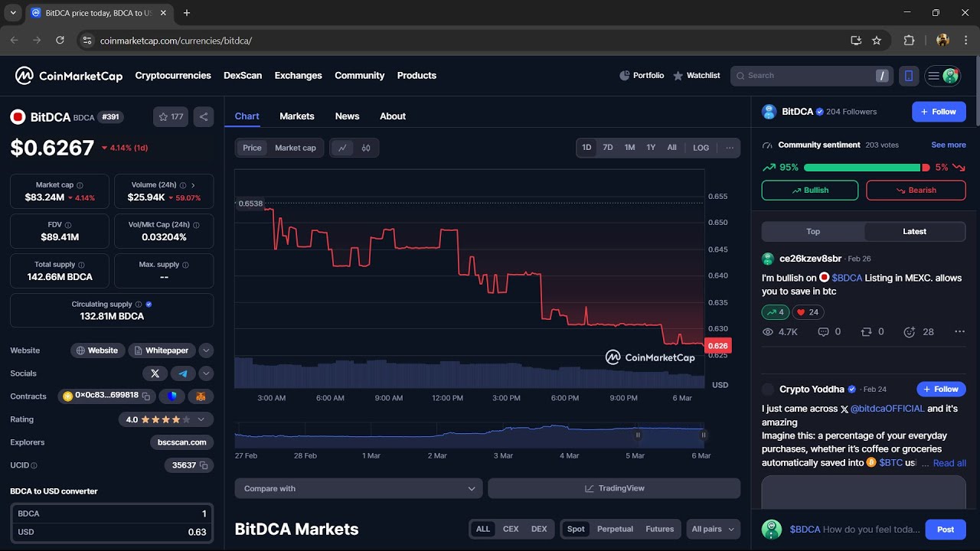The image size is (980, 551).
Task: Click right handle of chart range slider
Action: click(x=704, y=435)
